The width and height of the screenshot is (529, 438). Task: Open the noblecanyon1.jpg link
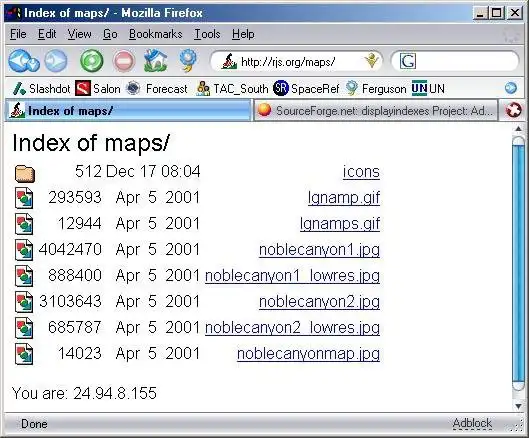(x=319, y=250)
